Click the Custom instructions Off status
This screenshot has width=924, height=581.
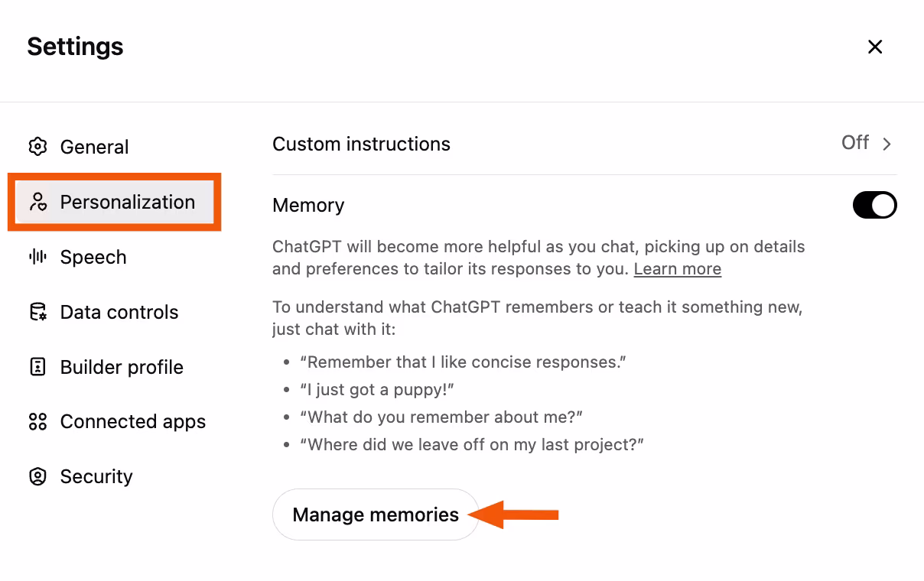coord(854,143)
